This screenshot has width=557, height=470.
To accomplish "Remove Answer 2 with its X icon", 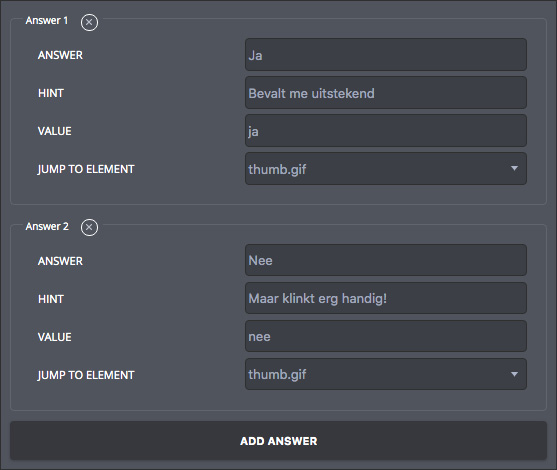I will pyautogui.click(x=89, y=227).
